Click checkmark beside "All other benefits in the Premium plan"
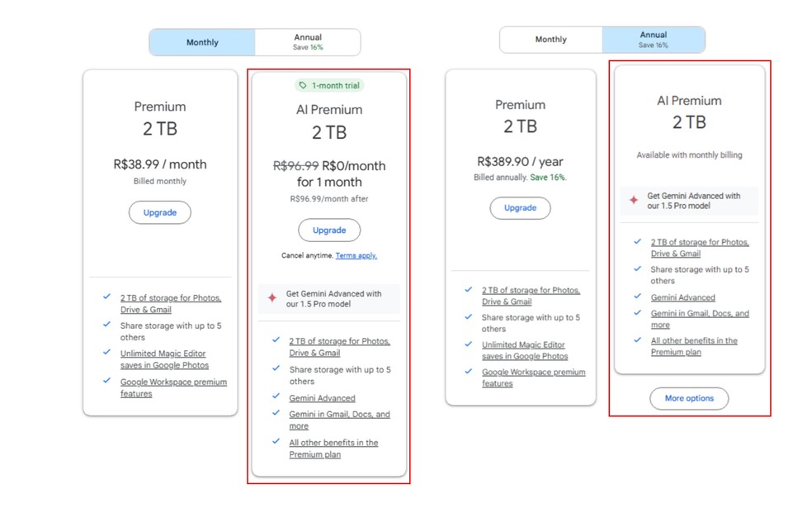 [275, 443]
